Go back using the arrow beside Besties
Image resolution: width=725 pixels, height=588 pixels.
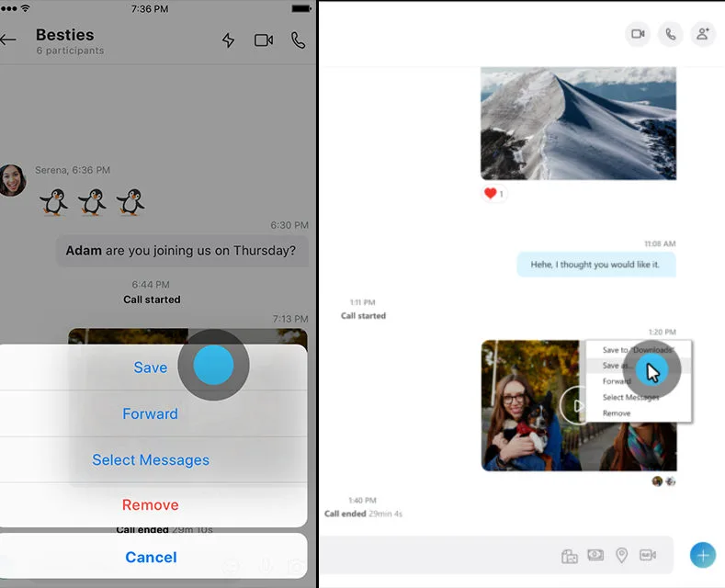pyautogui.click(x=8, y=40)
